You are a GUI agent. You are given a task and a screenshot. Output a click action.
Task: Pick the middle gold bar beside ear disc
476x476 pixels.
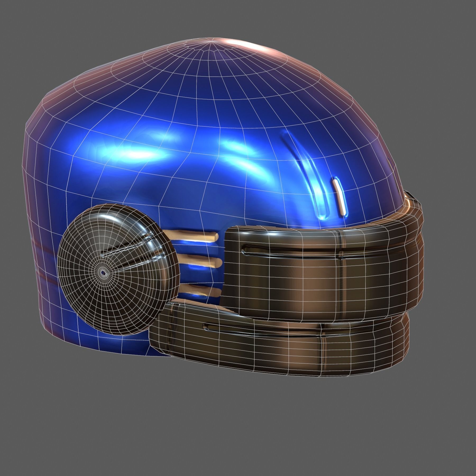200,260
